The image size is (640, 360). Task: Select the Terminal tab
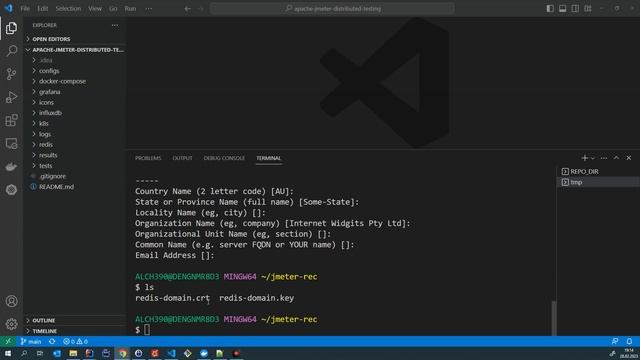[269, 158]
